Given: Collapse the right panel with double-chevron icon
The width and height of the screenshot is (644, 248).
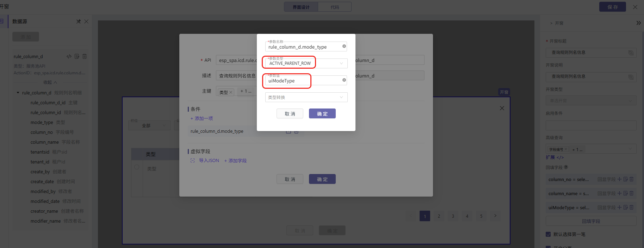Looking at the screenshot, I should click(x=638, y=23).
